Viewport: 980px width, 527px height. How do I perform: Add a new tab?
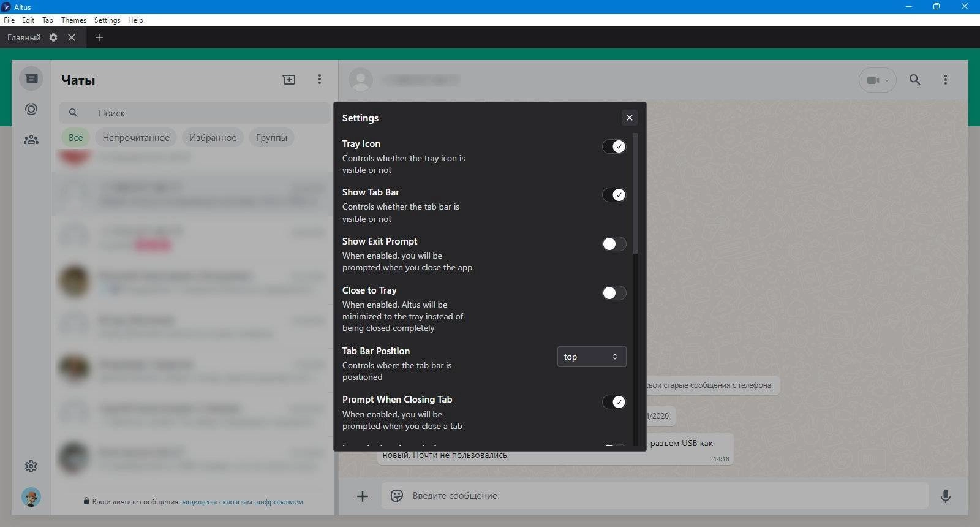99,37
